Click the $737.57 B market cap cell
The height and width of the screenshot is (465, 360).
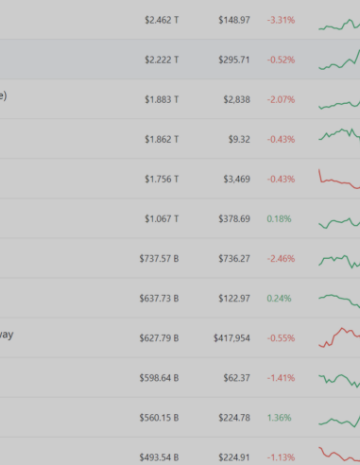159,259
